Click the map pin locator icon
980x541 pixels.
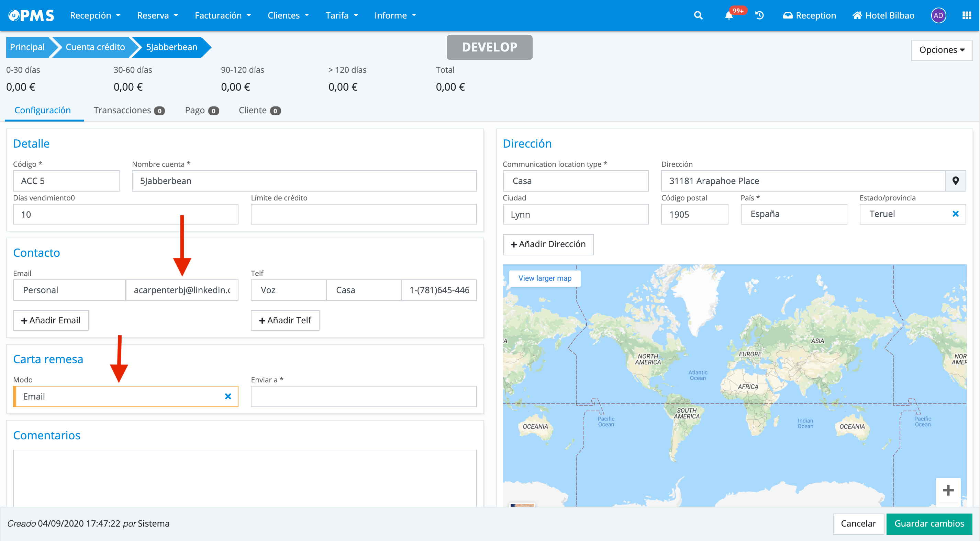click(955, 181)
